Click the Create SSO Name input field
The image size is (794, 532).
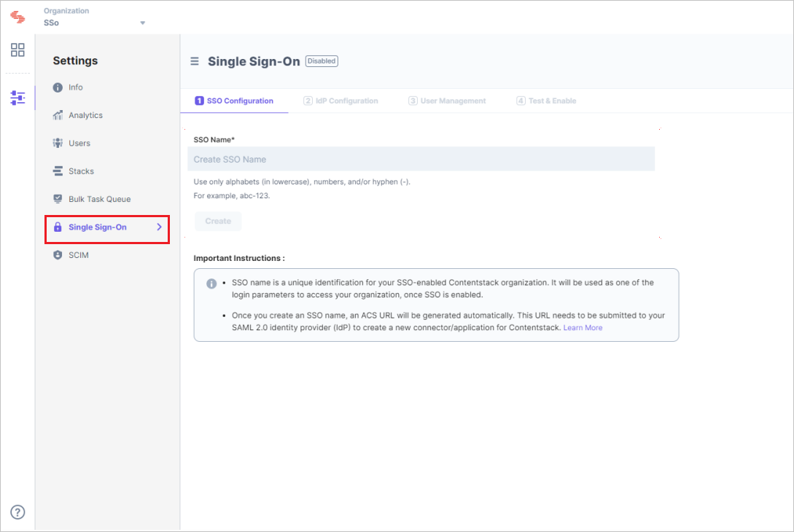tap(423, 159)
